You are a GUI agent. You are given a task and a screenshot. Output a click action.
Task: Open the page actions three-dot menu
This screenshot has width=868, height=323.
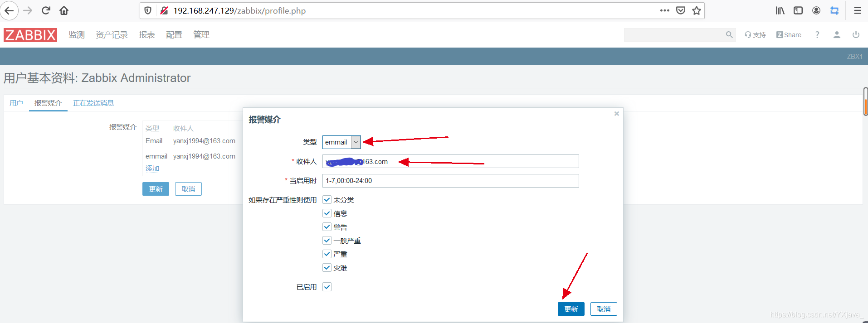pos(664,10)
